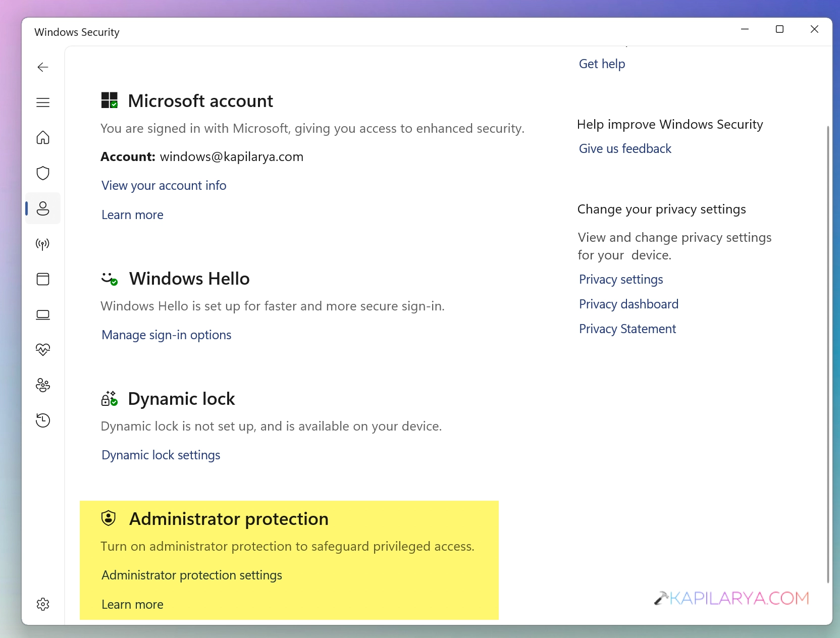Open Administrator protection settings link

192,575
